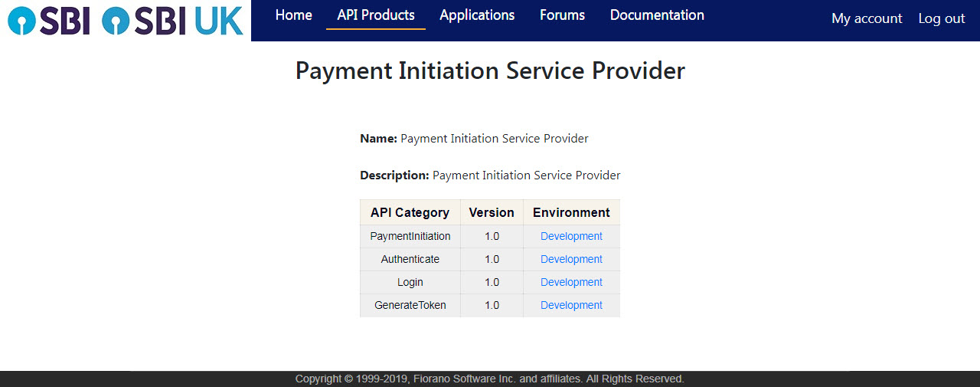Click version 1.0 in Authenticate row
The height and width of the screenshot is (387, 980).
(492, 259)
